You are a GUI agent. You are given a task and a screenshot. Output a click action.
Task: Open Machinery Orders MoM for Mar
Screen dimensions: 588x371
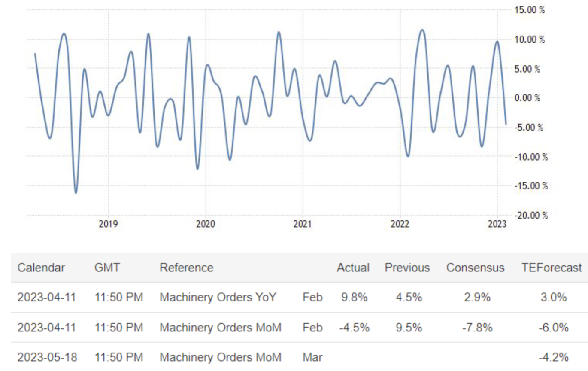(221, 357)
